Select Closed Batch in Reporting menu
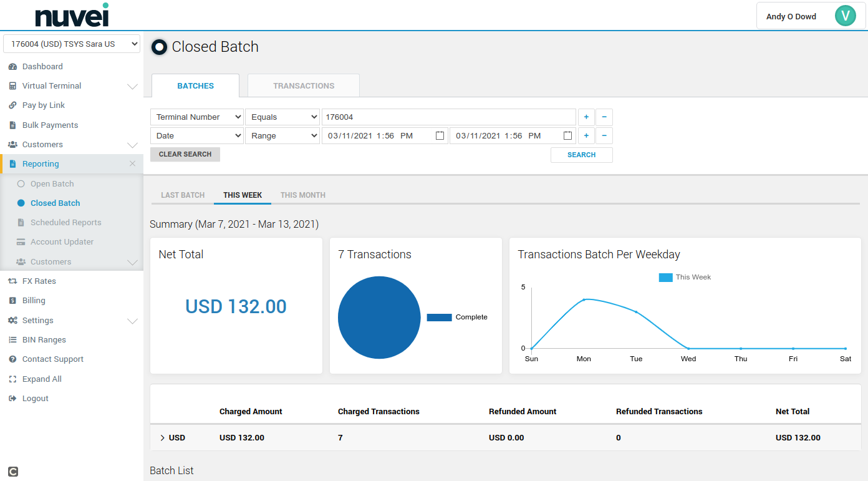868x481 pixels. pos(55,203)
